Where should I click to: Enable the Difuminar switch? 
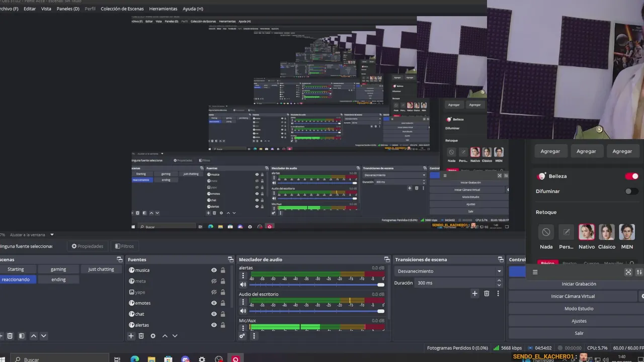coord(631,191)
